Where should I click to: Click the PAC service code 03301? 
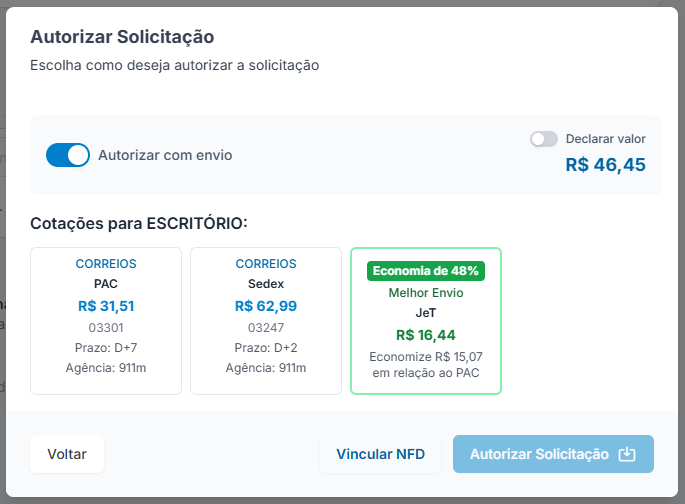pos(106,328)
